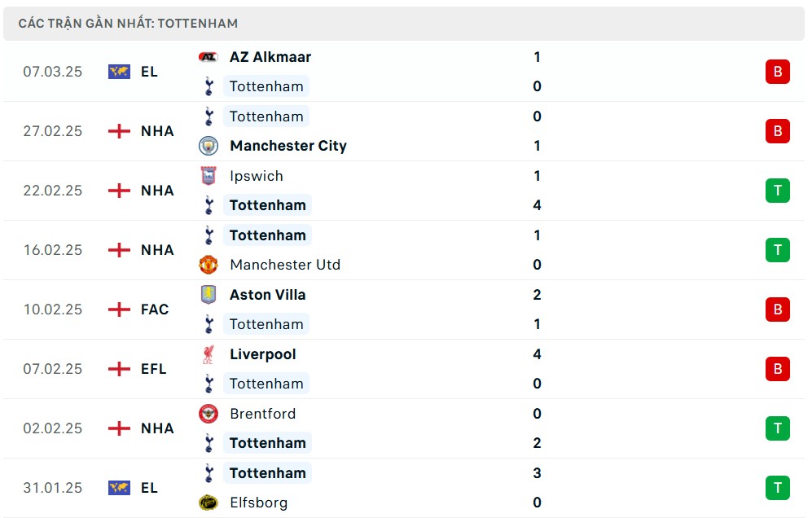Click green T badge for Ipswich match
The height and width of the screenshot is (518, 812).
tap(777, 191)
